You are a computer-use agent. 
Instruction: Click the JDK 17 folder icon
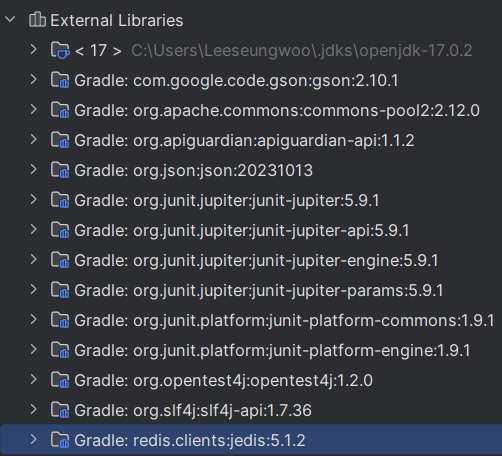60,50
